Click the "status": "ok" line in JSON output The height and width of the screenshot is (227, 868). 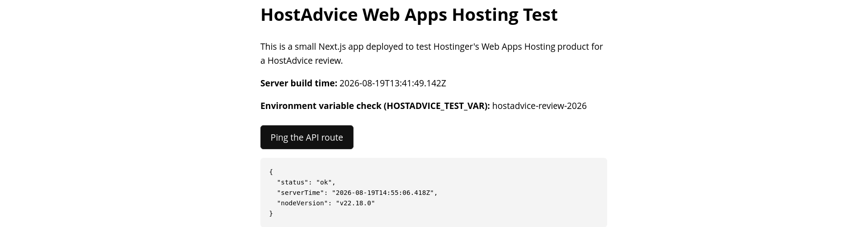coord(307,182)
